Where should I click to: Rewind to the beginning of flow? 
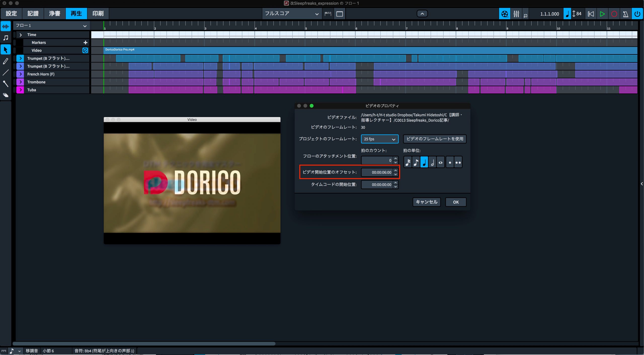point(591,14)
